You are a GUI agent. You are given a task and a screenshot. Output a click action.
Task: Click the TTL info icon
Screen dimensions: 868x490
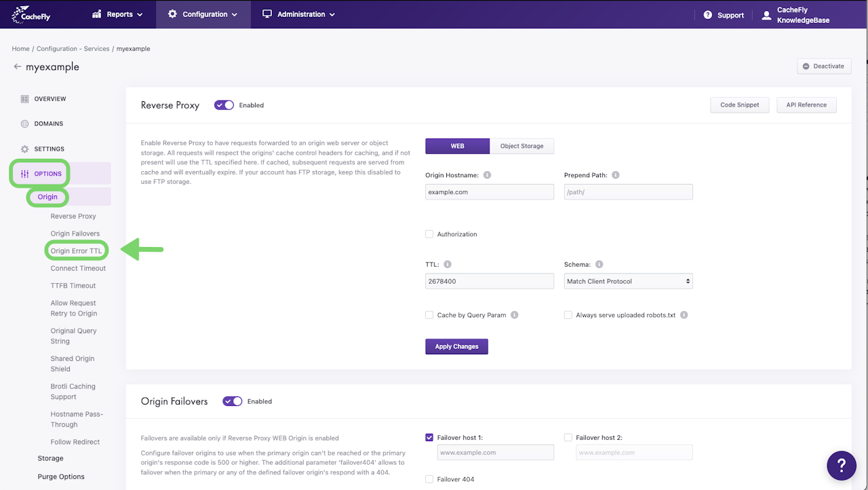point(448,265)
